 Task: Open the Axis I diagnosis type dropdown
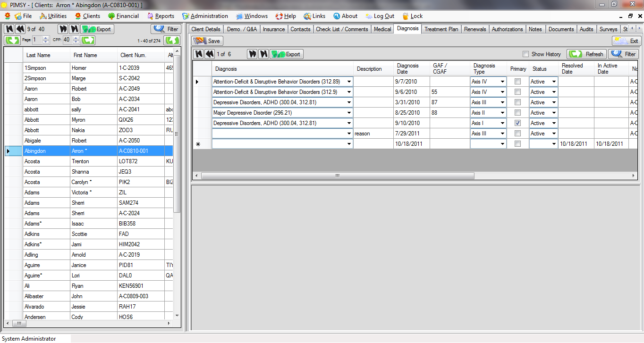(502, 123)
